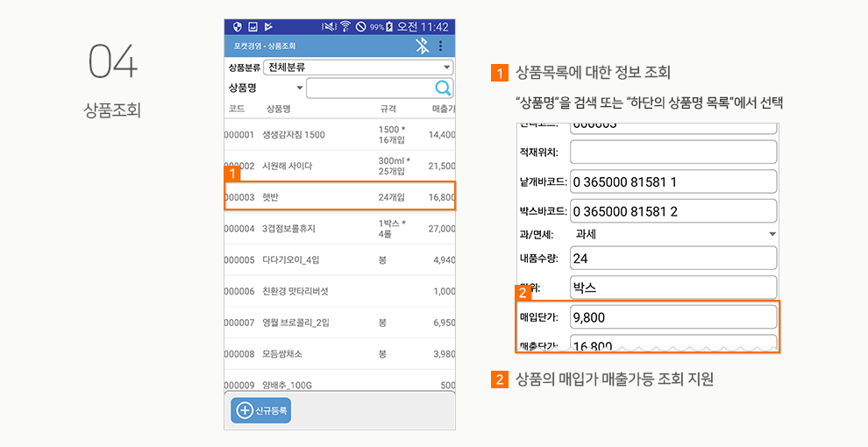The width and height of the screenshot is (868, 447).
Task: Click the 코드 column header
Action: (x=237, y=109)
